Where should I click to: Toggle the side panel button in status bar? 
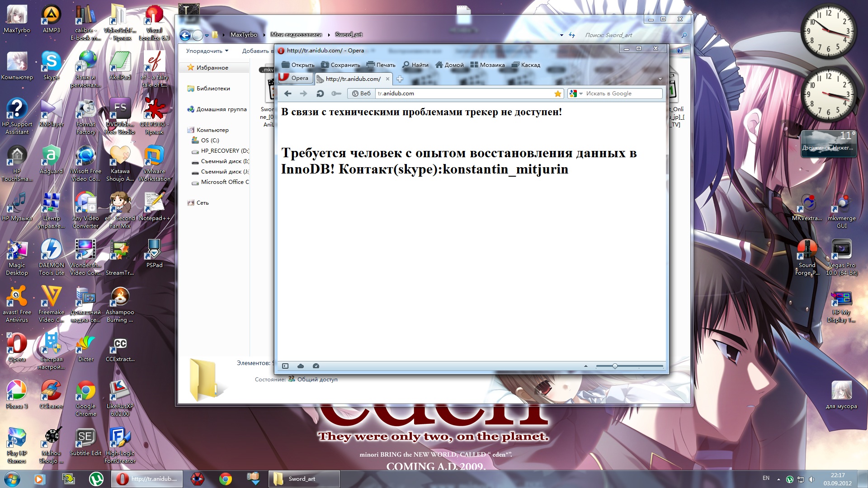tap(285, 366)
